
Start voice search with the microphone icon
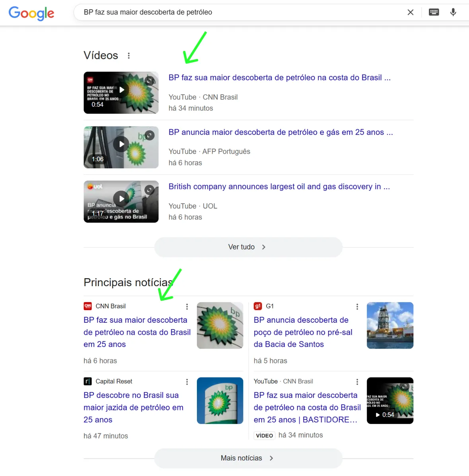pyautogui.click(x=453, y=12)
